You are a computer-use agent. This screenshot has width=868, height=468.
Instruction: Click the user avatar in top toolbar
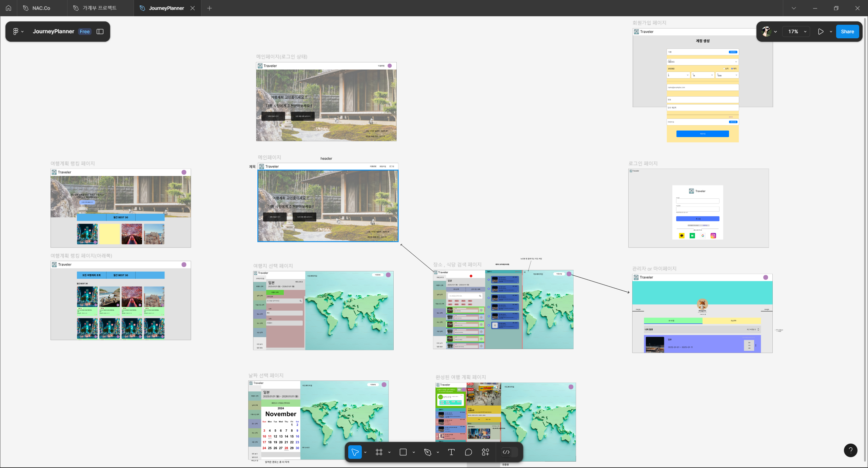pos(766,32)
